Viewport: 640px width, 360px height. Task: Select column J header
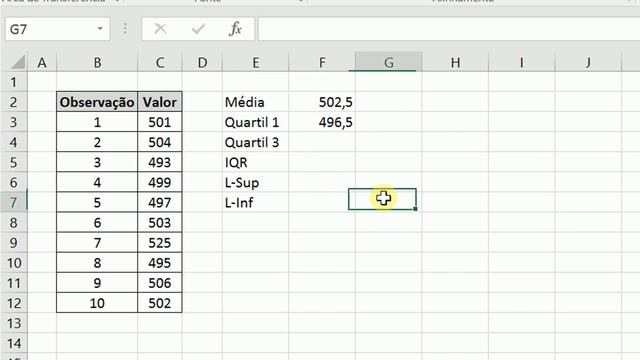click(x=588, y=63)
